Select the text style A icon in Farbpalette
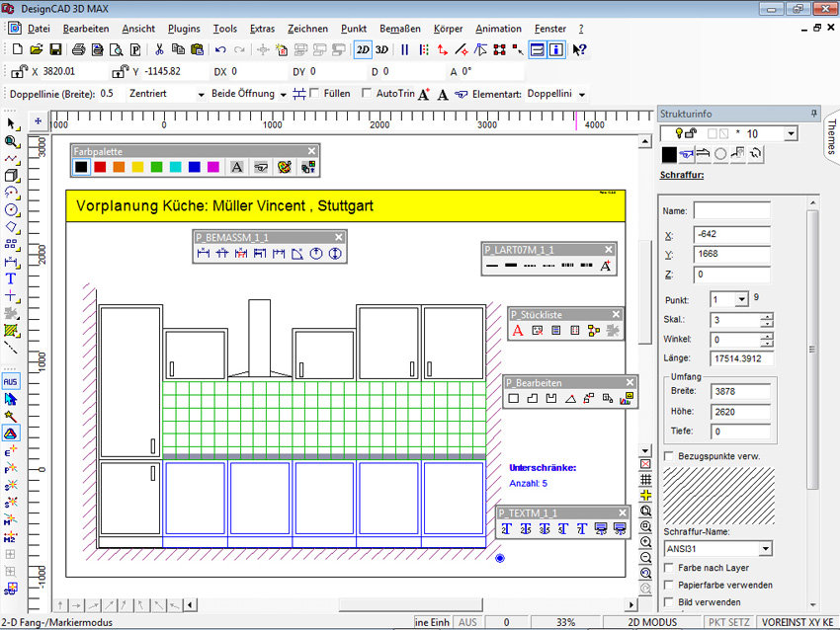This screenshot has width=840, height=630. [x=236, y=166]
